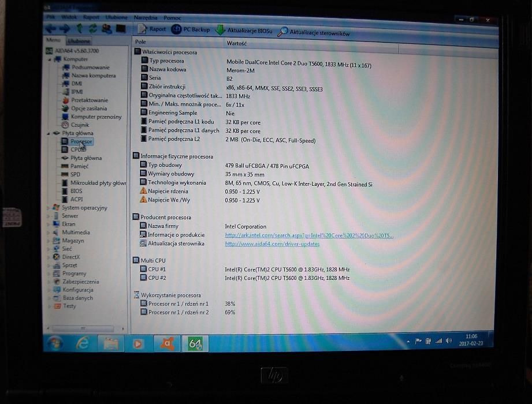The image size is (532, 404).
Task: Select BIOS in the tree
Action: point(72,191)
